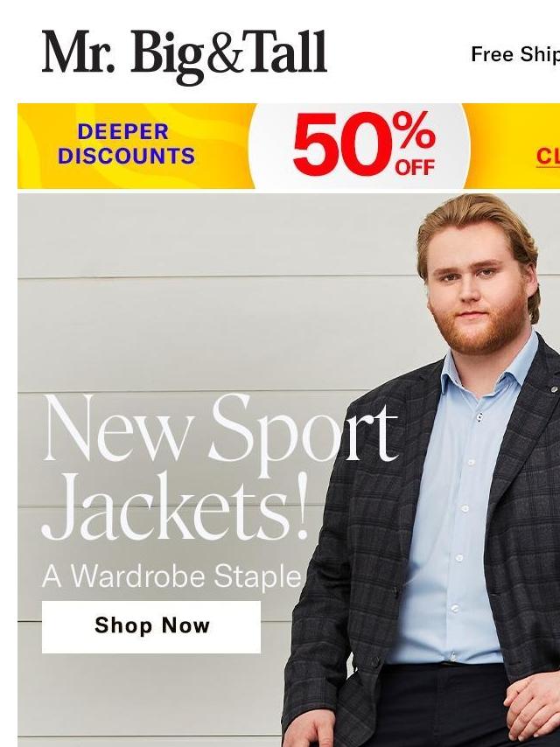Click the Deeper Discounts banner text
Screen dimensions: 560x747
126,143
